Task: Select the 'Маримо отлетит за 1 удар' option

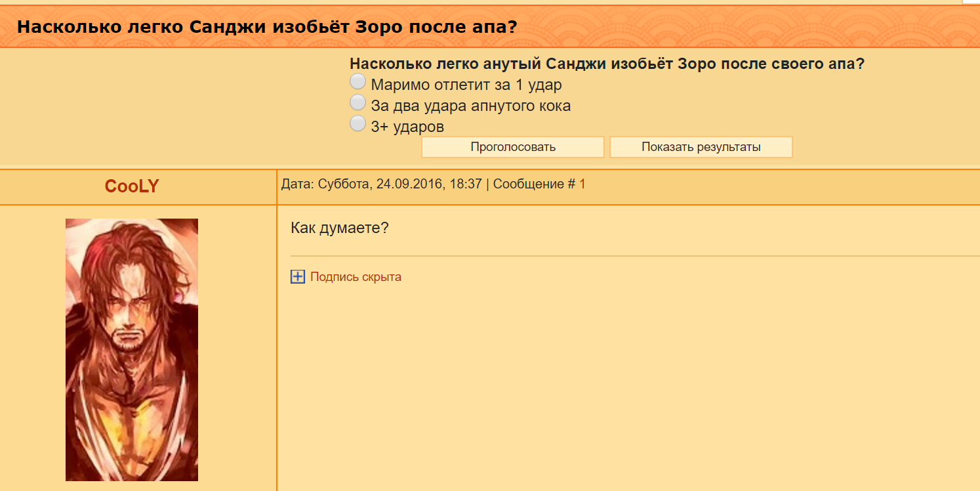Action: click(x=357, y=81)
